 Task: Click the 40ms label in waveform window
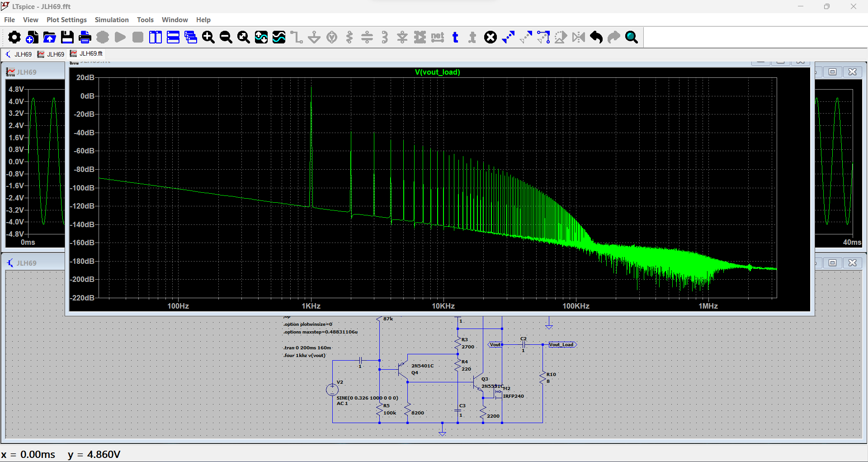point(852,243)
